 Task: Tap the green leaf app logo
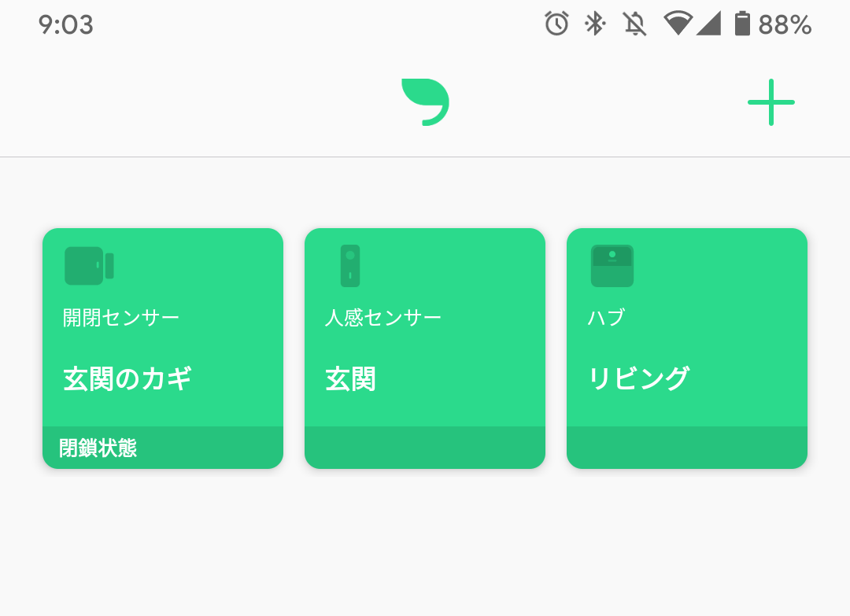click(x=425, y=102)
